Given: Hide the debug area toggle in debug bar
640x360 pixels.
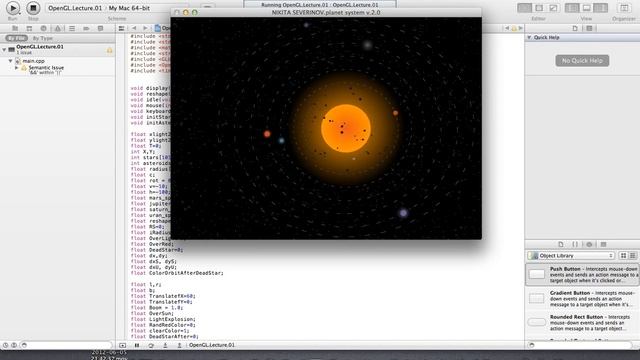Looking at the screenshot, I should pyautogui.click(x=122, y=345).
